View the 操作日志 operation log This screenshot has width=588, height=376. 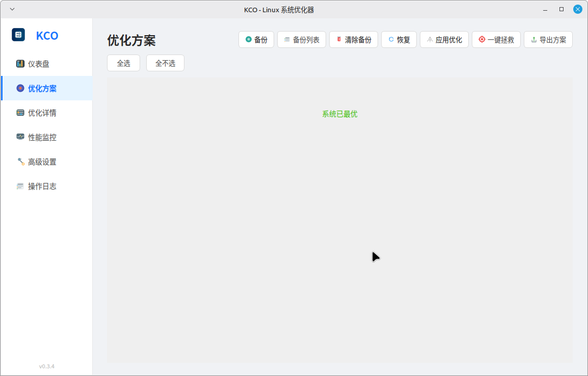pyautogui.click(x=47, y=186)
